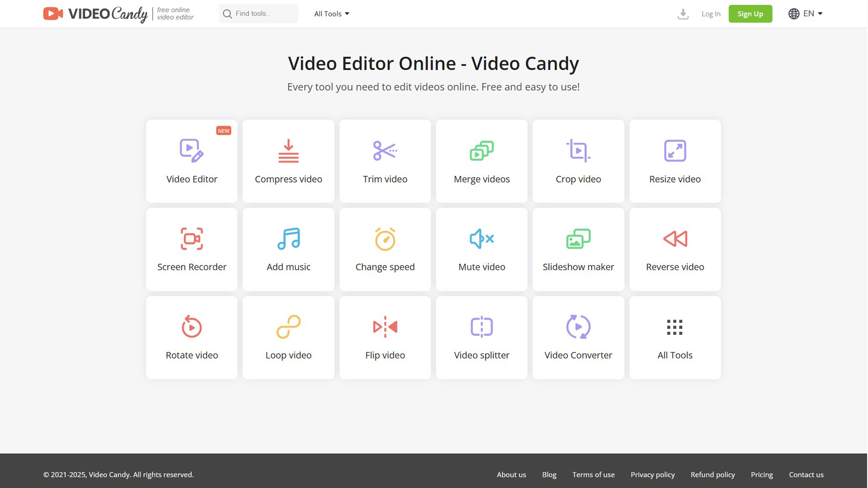Choose the Crop video icon

coord(578,150)
